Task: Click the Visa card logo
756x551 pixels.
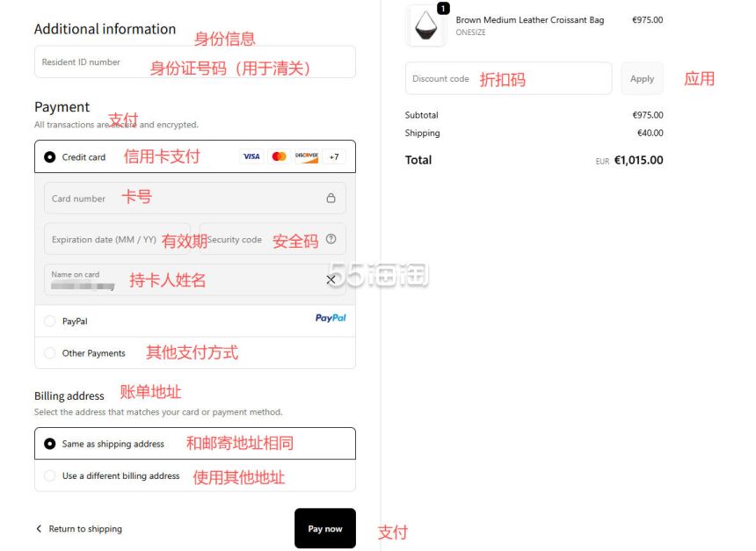Action: point(251,156)
